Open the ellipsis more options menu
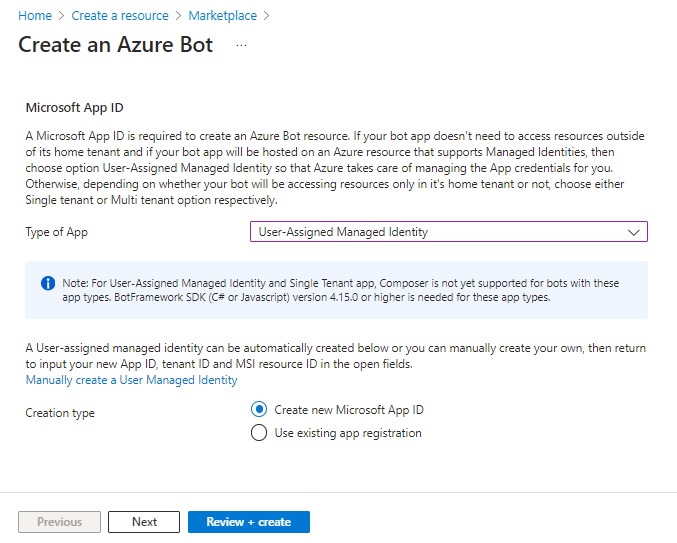Screen dimensions: 677x543 pos(240,46)
